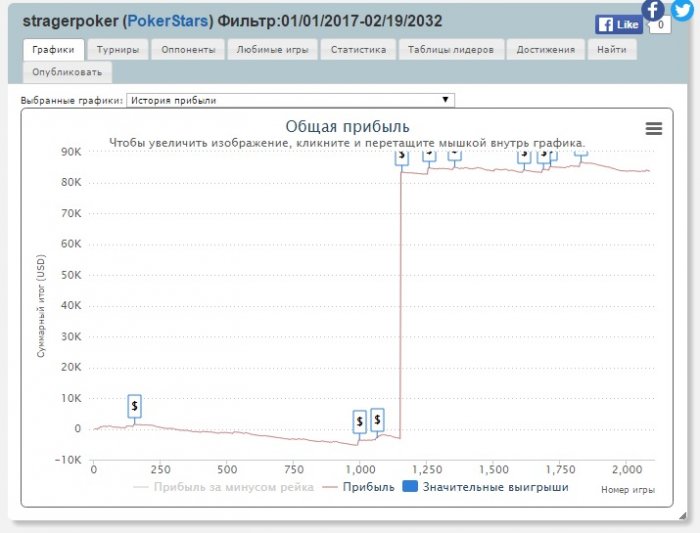Screen dimensions: 700x533
Task: Click the Суммарный итог (USD) axis title
Action: [x=41, y=306]
